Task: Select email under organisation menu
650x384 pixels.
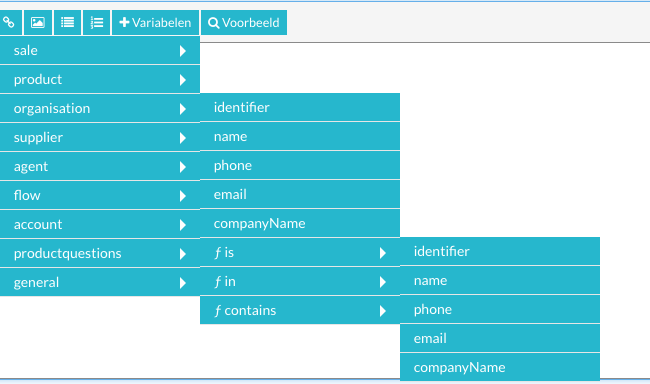Action: [300, 194]
